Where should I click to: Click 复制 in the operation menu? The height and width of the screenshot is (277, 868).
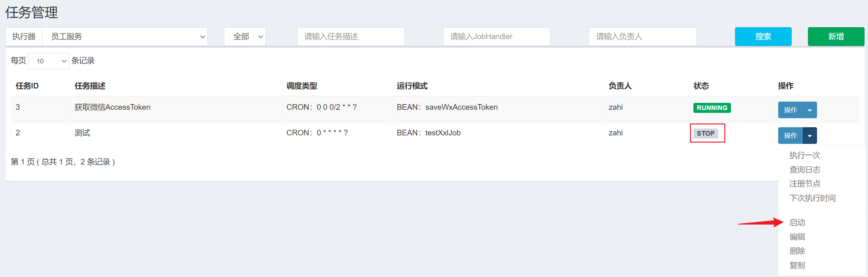(797, 265)
